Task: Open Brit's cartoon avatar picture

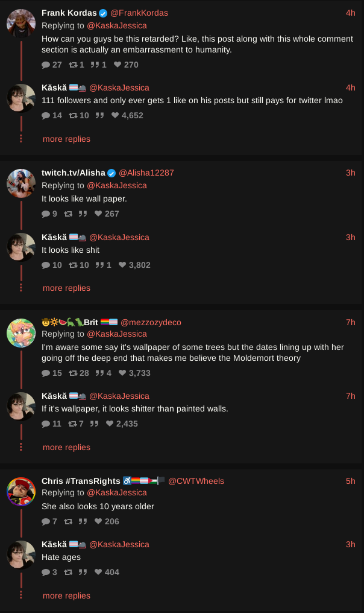Action: (x=21, y=332)
